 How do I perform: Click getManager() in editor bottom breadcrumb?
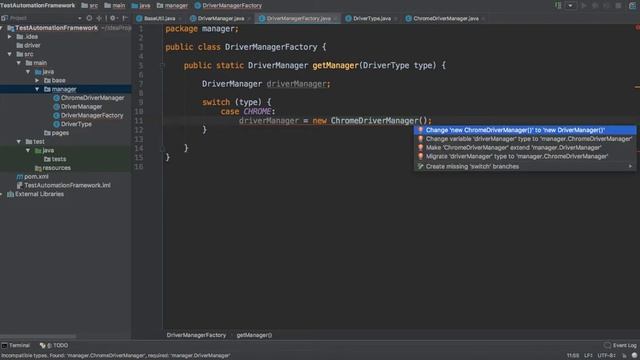pyautogui.click(x=254, y=335)
